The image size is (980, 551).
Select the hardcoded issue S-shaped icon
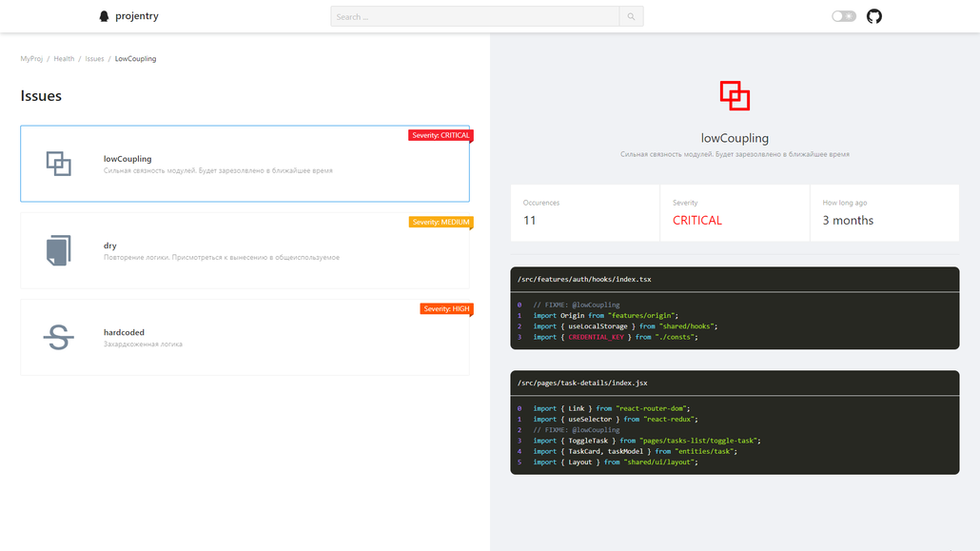pos(58,336)
